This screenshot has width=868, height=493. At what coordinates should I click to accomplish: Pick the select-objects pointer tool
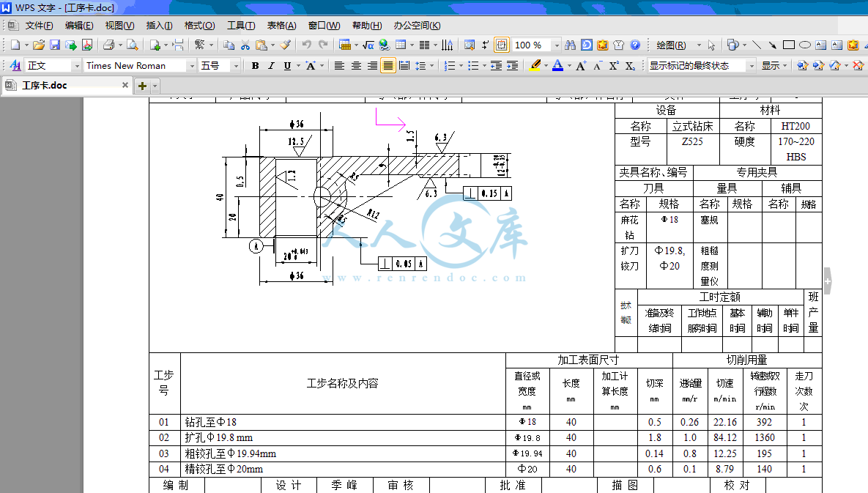coord(712,45)
